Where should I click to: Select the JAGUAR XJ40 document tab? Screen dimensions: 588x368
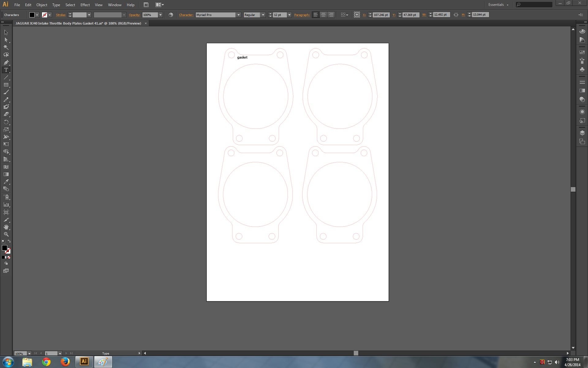(x=79, y=23)
